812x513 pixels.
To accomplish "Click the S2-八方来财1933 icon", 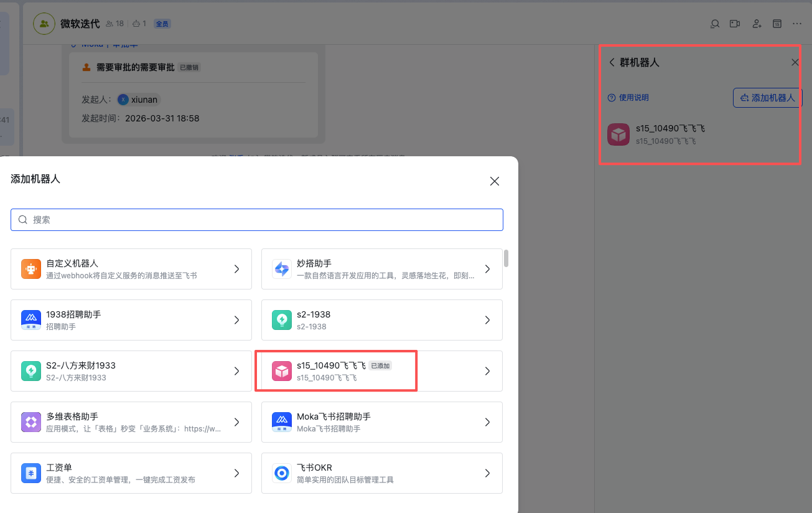I will 31,371.
